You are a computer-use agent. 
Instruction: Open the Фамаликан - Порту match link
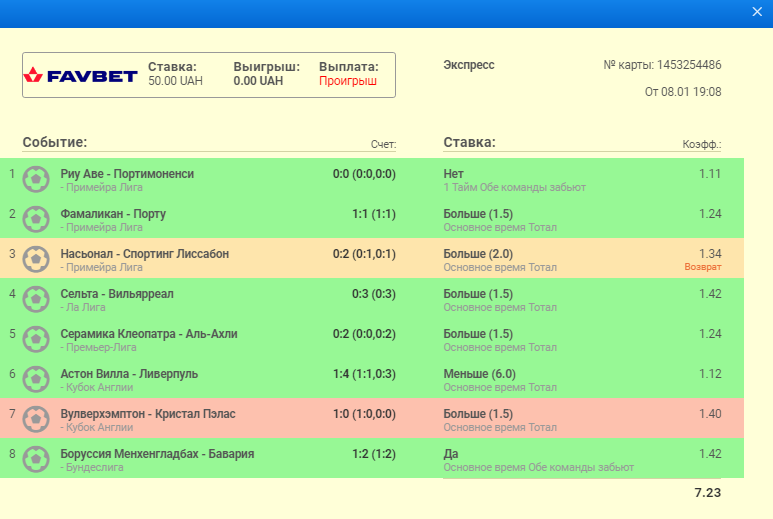tap(113, 214)
